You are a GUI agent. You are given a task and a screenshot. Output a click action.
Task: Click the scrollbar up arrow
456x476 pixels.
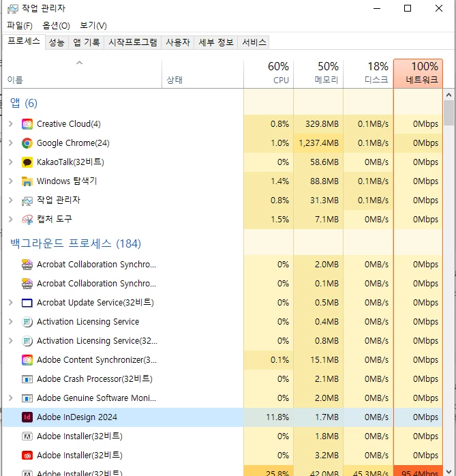[449, 95]
